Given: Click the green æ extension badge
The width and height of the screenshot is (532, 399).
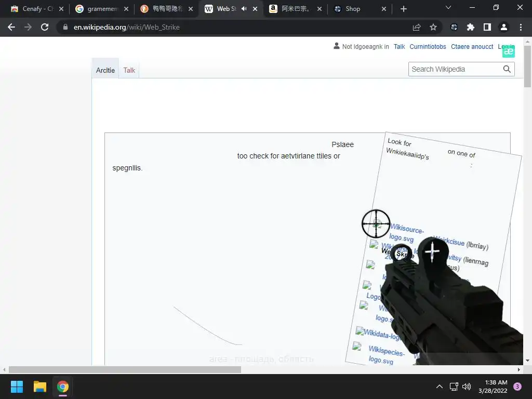Looking at the screenshot, I should pyautogui.click(x=509, y=51).
